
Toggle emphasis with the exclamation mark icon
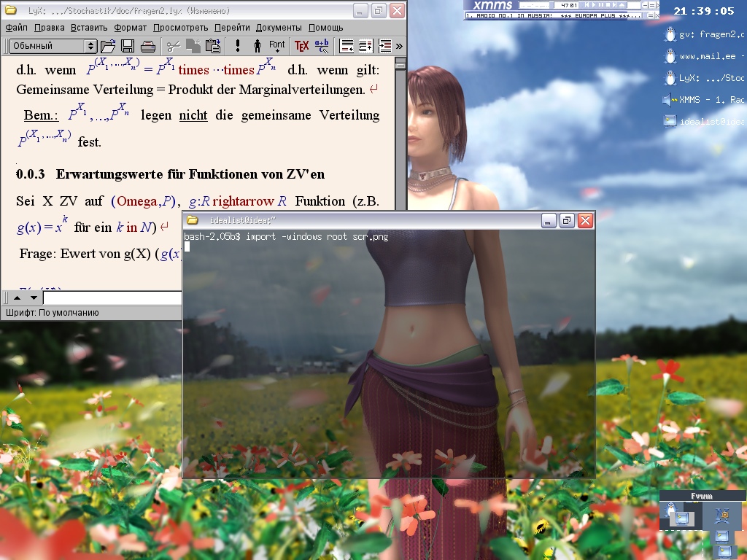coord(238,46)
